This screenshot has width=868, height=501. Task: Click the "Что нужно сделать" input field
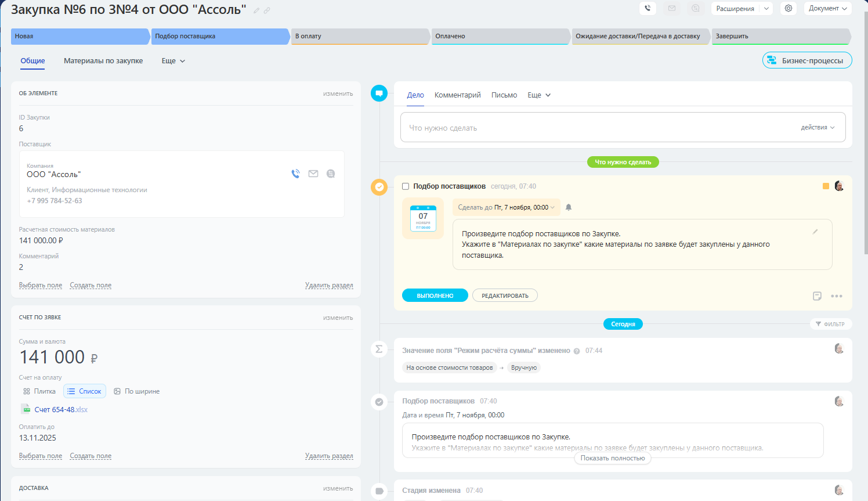point(598,128)
